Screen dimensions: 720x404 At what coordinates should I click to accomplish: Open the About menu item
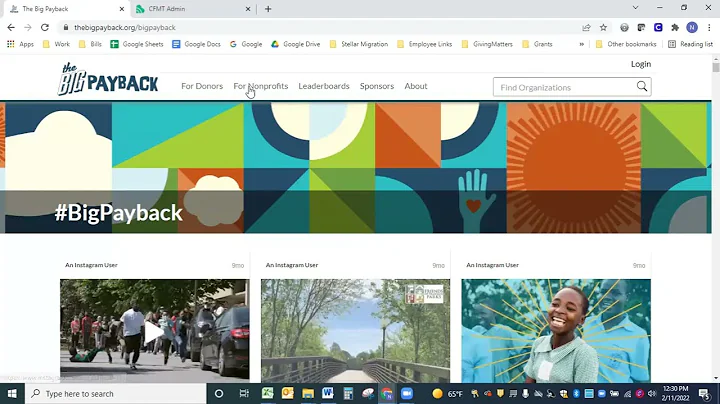(416, 86)
